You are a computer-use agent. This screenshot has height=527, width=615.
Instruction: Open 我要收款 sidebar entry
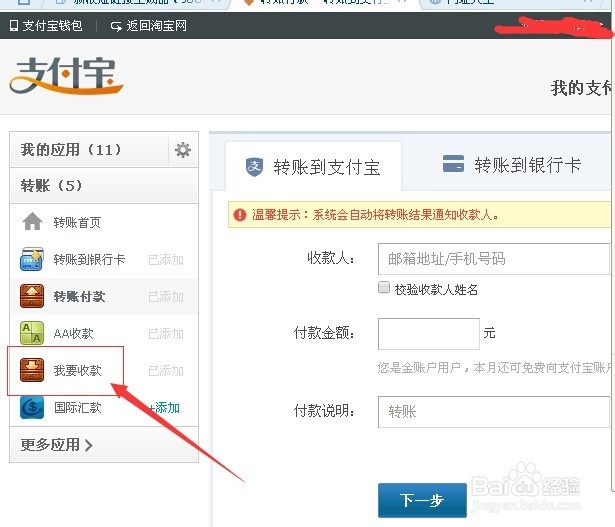[77, 371]
